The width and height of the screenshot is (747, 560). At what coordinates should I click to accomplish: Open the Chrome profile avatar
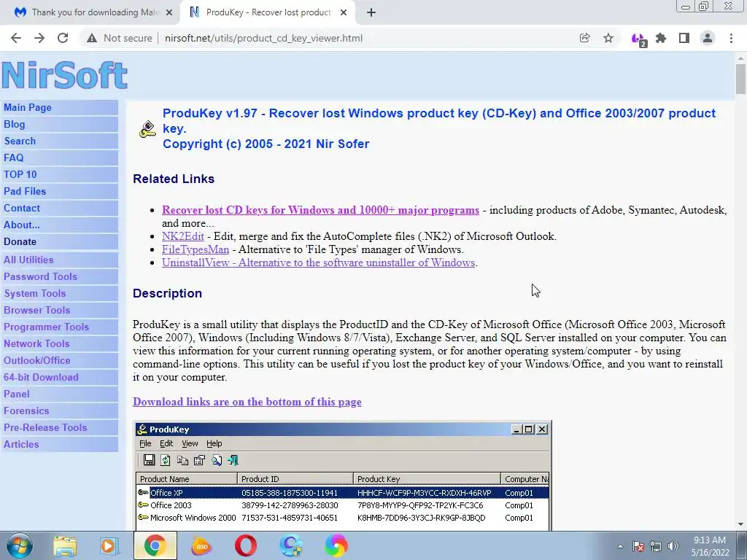tap(708, 38)
